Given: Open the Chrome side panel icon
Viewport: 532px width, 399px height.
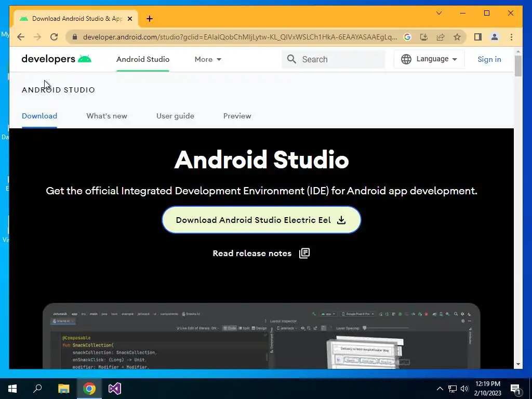Looking at the screenshot, I should (x=478, y=37).
